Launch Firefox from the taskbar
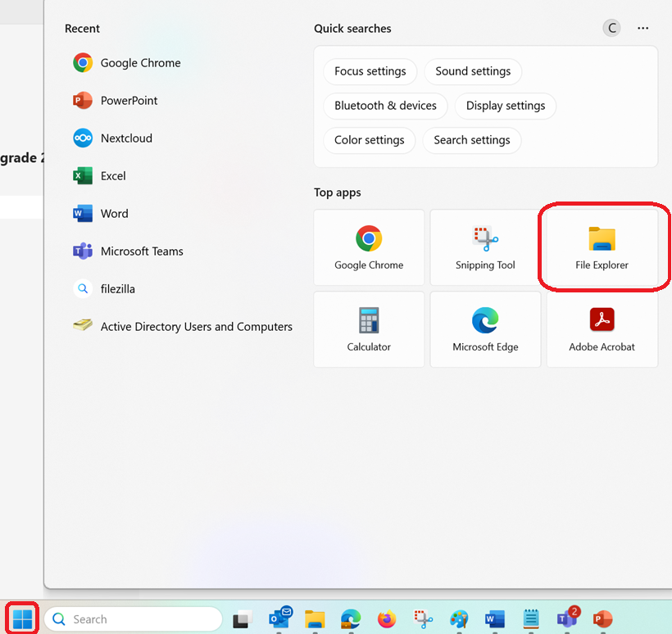The height and width of the screenshot is (634, 672). [387, 619]
